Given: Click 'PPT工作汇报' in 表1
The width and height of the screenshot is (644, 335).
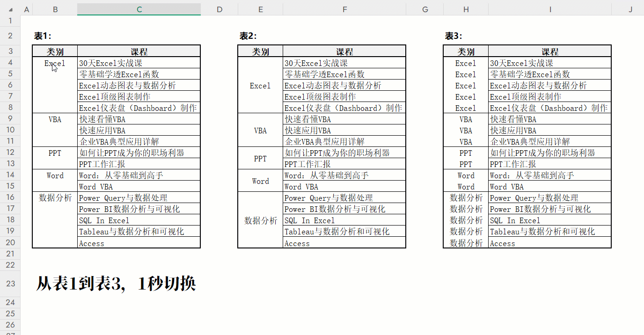Looking at the screenshot, I should (139, 164).
